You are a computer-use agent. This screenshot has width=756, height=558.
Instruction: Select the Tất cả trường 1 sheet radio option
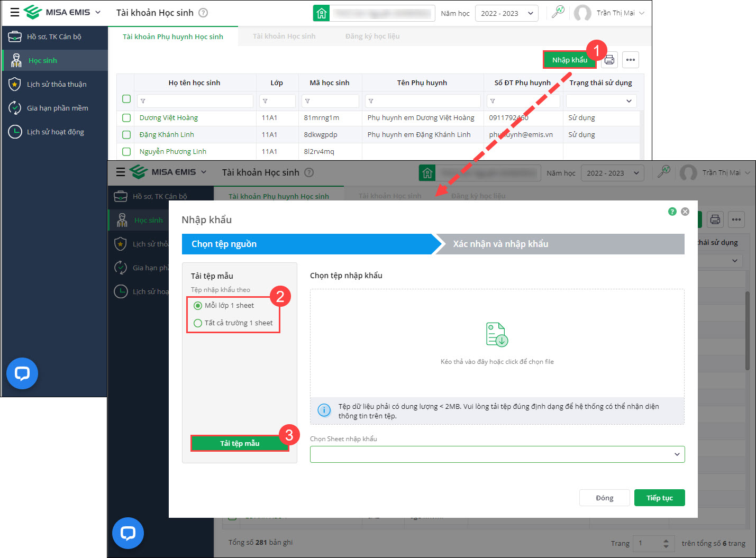(198, 323)
